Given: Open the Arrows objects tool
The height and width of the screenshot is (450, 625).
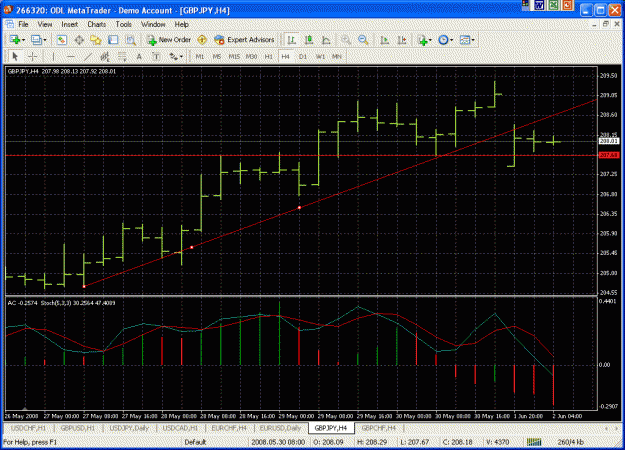Looking at the screenshot, I should pos(173,57).
